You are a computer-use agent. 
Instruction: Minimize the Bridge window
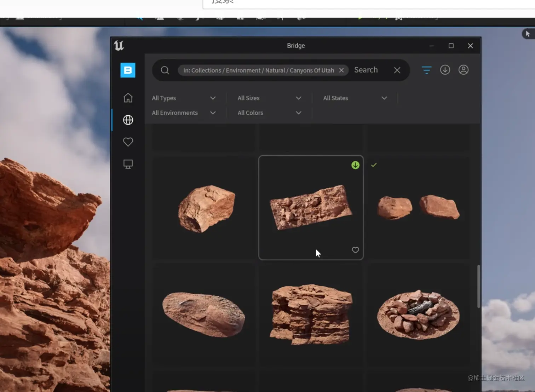click(431, 46)
